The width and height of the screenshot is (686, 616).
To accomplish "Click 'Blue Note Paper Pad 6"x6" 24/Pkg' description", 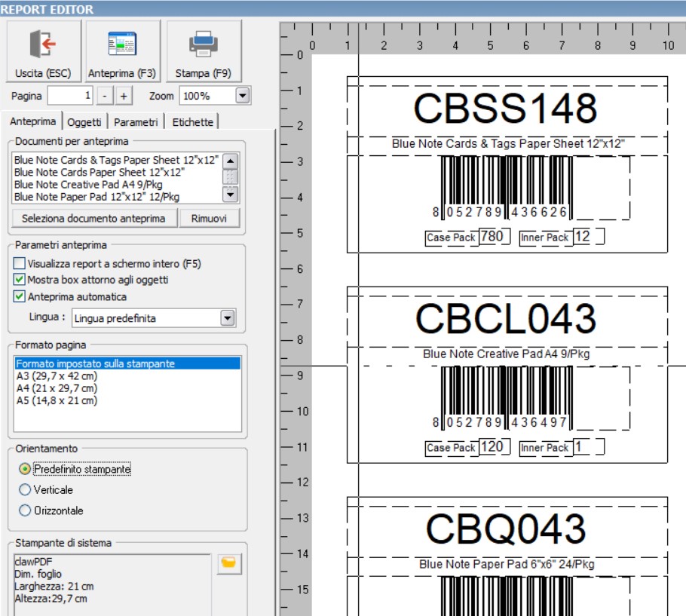I will pos(507,564).
